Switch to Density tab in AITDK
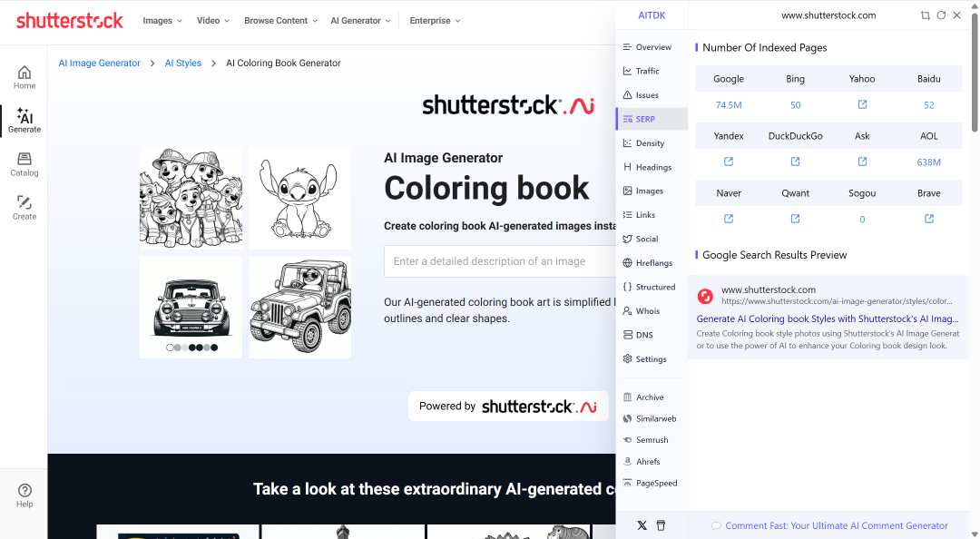 tap(652, 143)
